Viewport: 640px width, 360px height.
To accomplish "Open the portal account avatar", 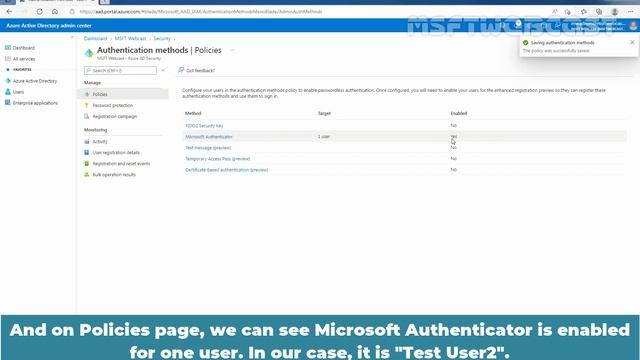I will (633, 26).
